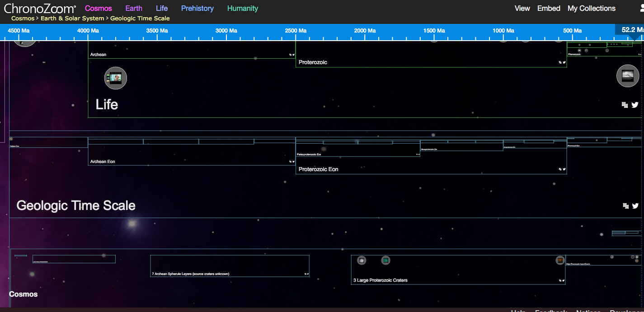Select the small Phanerozoic timeline label
The width and height of the screenshot is (644, 312).
tap(574, 54)
